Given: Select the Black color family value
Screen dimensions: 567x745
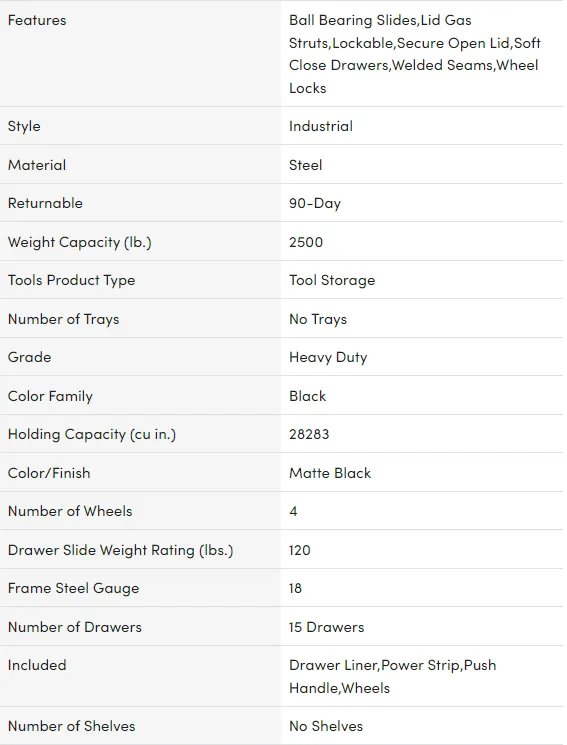Looking at the screenshot, I should coord(308,396).
